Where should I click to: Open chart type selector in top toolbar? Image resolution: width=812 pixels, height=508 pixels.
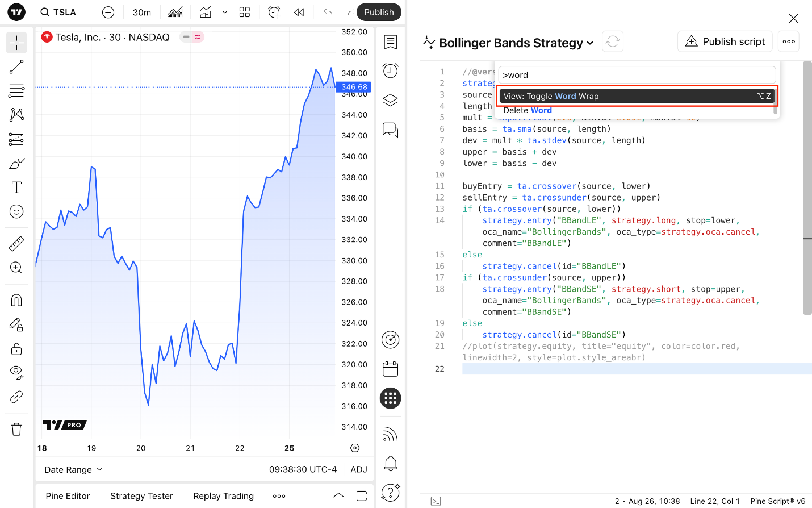tap(175, 12)
